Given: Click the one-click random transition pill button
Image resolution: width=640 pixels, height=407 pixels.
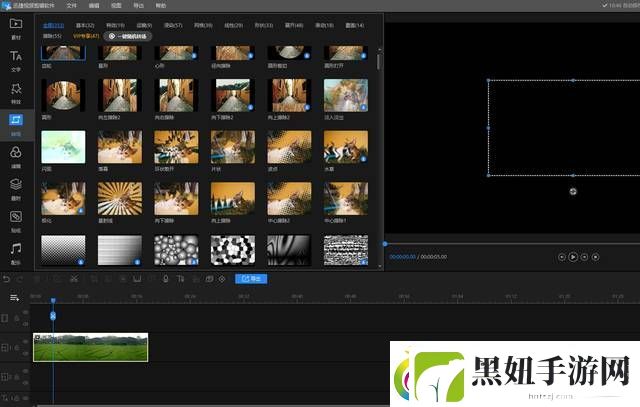Looking at the screenshot, I should click(128, 36).
